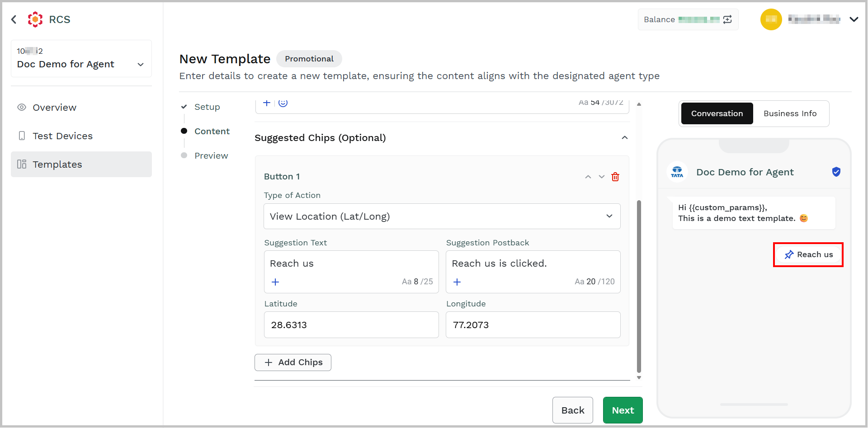868x428 pixels.
Task: Open emoji picker in message box
Action: coord(283,103)
